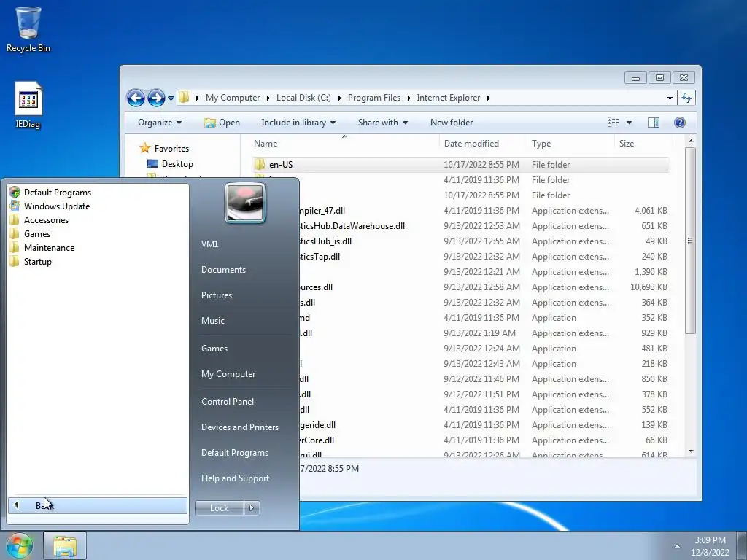The image size is (747, 560).
Task: Expand arrow after Program Files breadcrumb
Action: 409,98
